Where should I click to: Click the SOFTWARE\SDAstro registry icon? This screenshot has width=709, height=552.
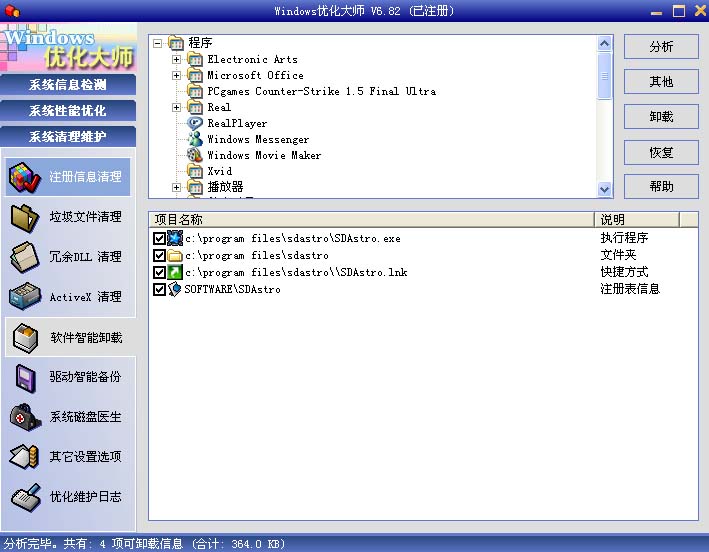click(175, 289)
